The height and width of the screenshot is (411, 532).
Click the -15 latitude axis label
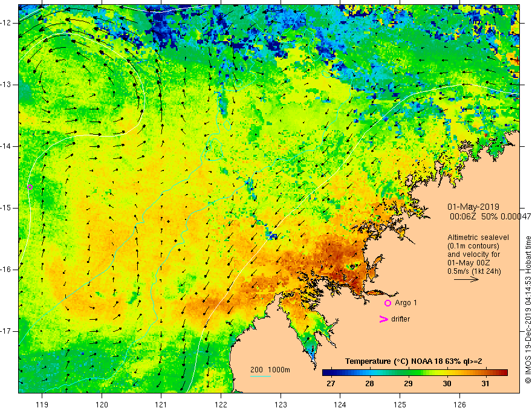6,208
